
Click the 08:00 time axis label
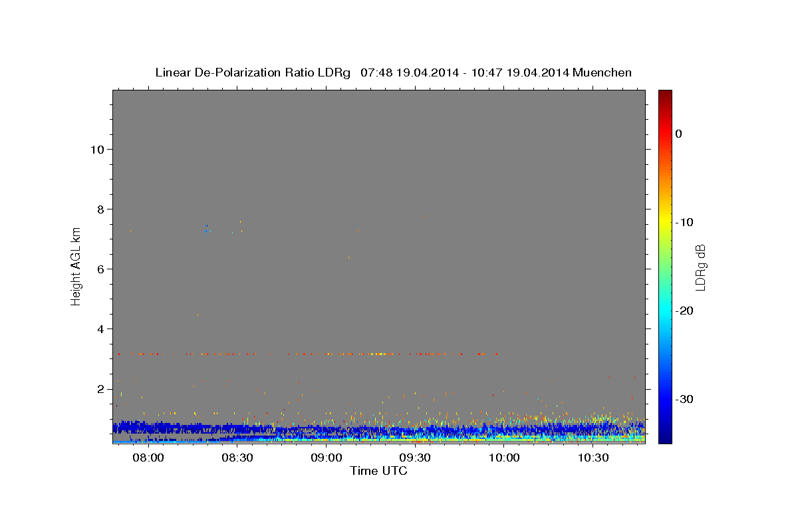(148, 458)
